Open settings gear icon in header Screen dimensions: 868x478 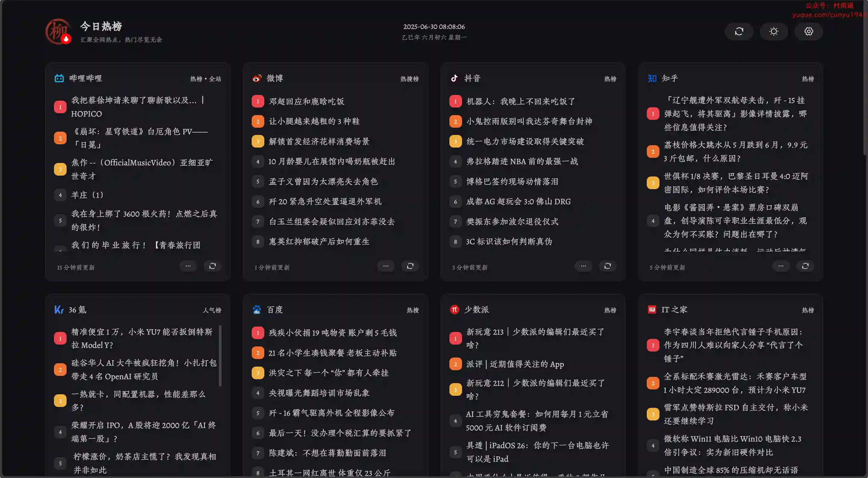[809, 32]
